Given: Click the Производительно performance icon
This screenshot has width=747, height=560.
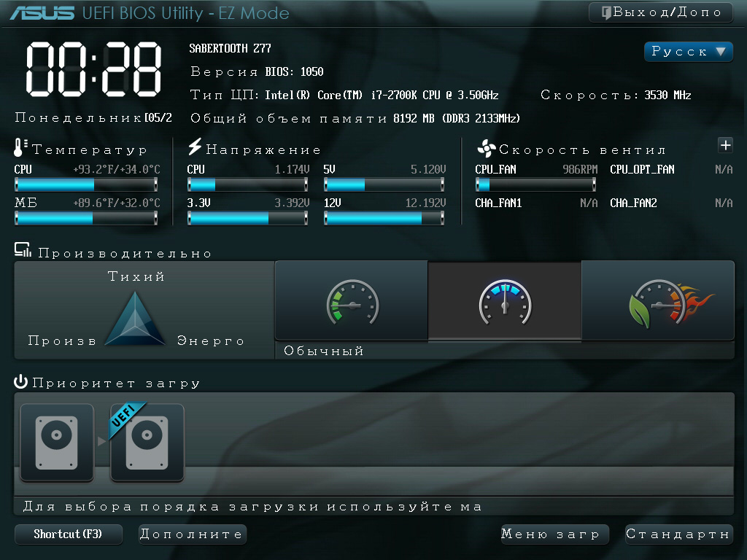Looking at the screenshot, I should (23, 250).
